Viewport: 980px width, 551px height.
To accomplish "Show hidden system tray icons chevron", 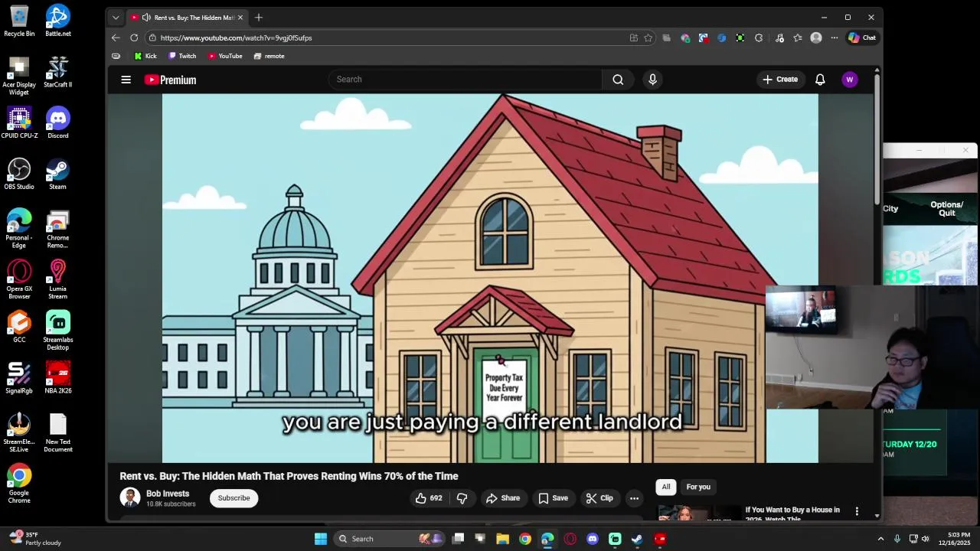I will point(880,539).
